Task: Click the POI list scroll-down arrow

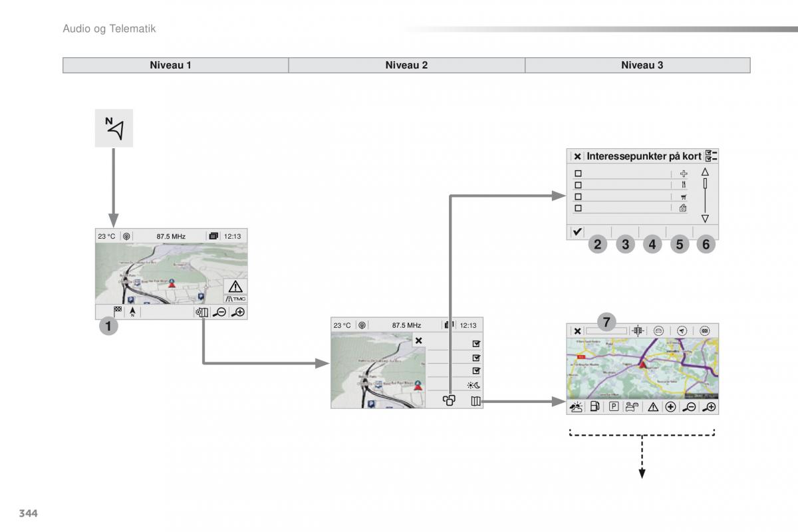Action: point(706,218)
